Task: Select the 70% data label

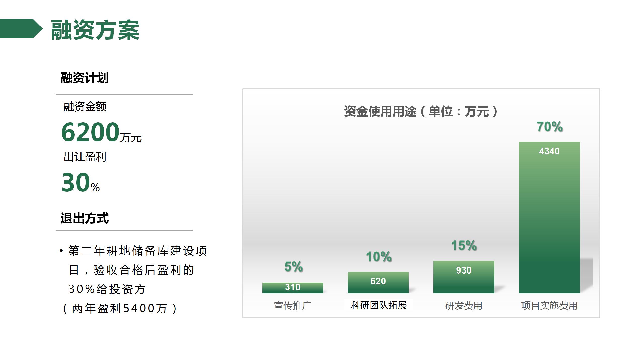Action: (x=550, y=127)
